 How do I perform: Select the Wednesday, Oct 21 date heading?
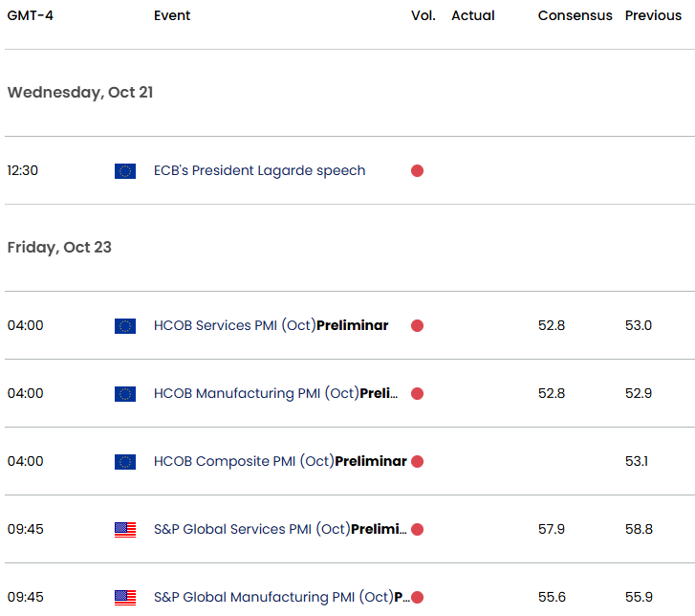click(x=80, y=93)
